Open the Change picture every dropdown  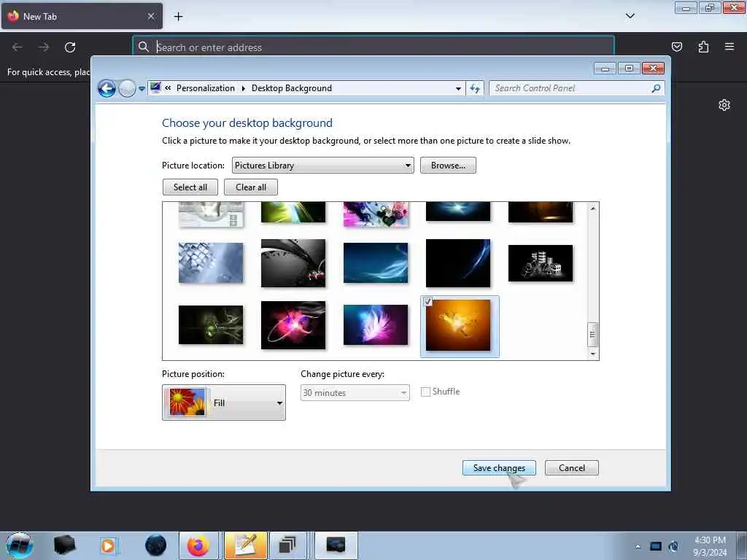[355, 393]
